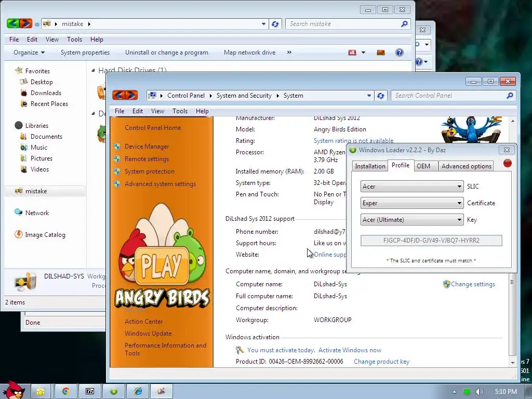The width and height of the screenshot is (532, 399).
Task: Open Advanced system settings
Action: 160,184
